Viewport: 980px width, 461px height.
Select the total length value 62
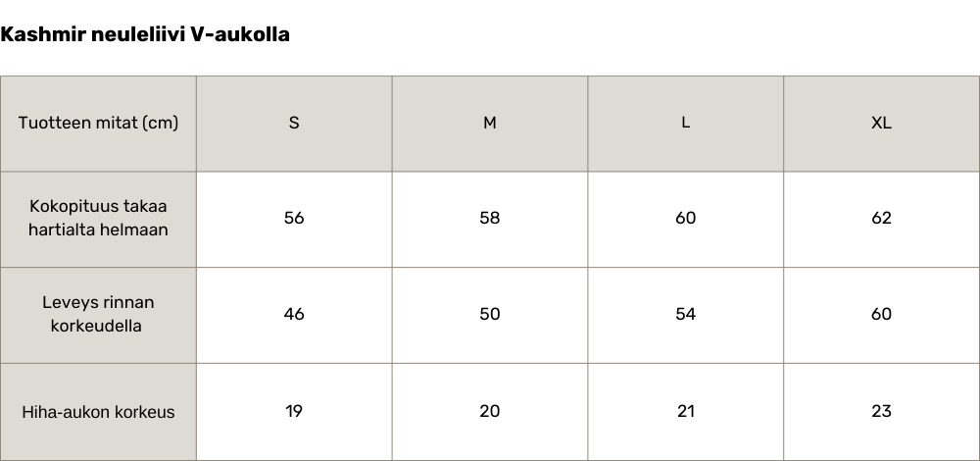point(882,218)
